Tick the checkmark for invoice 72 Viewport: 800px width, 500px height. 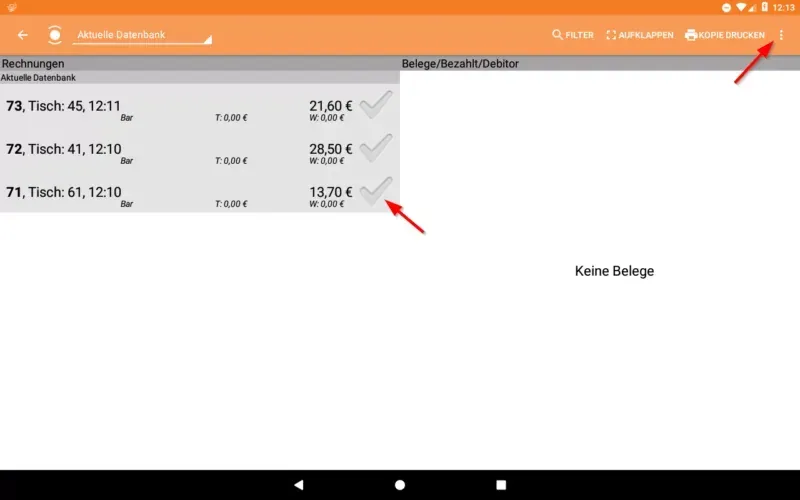[376, 147]
